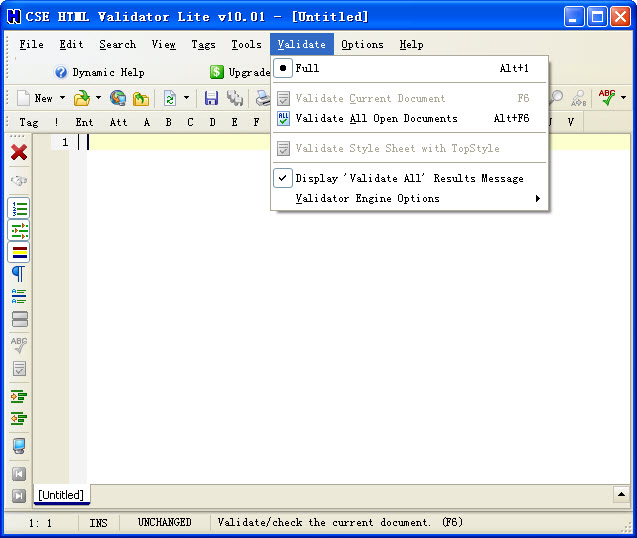Click the letter V button in the quick toolbar
Screen dimensions: 637x538
pos(570,122)
